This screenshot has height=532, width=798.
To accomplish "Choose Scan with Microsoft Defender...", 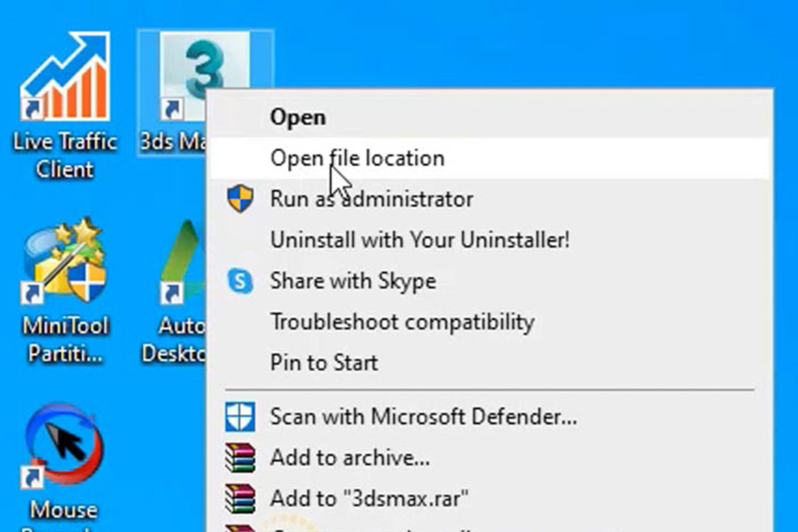I will 489,417.
